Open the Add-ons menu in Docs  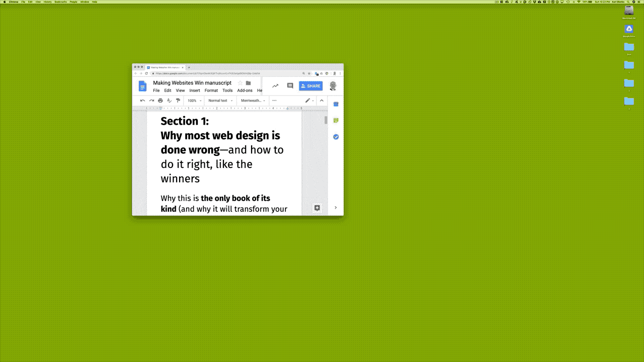[245, 90]
